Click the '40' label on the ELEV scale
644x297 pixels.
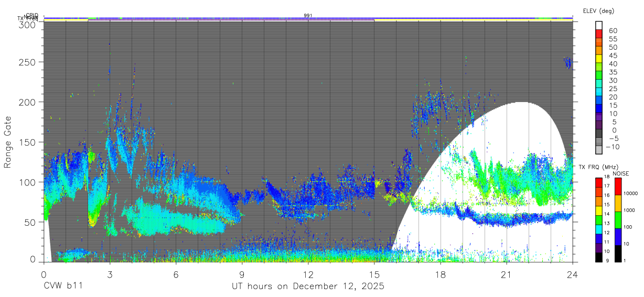[x=613, y=64]
